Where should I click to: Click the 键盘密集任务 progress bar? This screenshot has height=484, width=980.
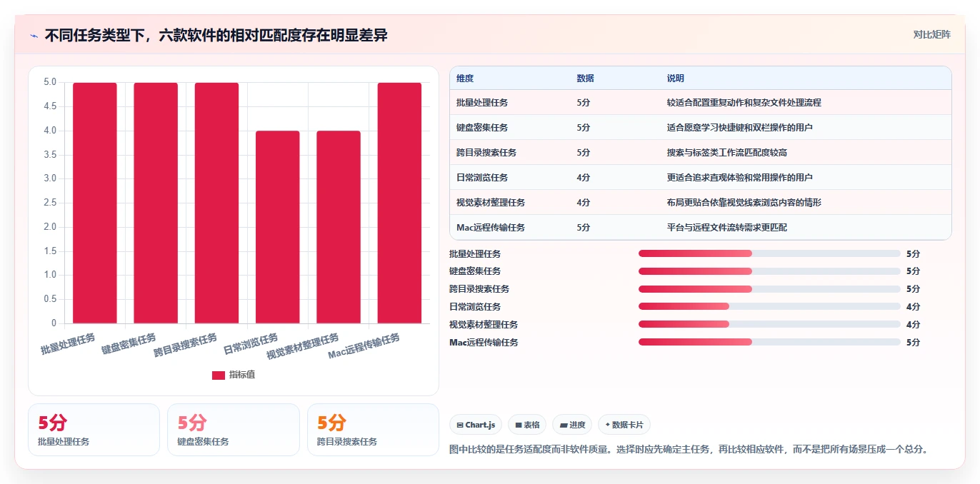769,271
